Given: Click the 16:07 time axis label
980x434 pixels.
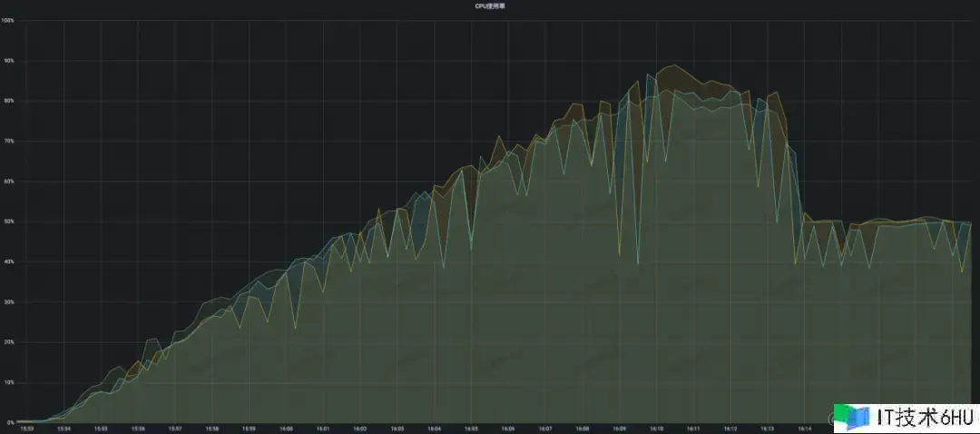Looking at the screenshot, I should [545, 429].
